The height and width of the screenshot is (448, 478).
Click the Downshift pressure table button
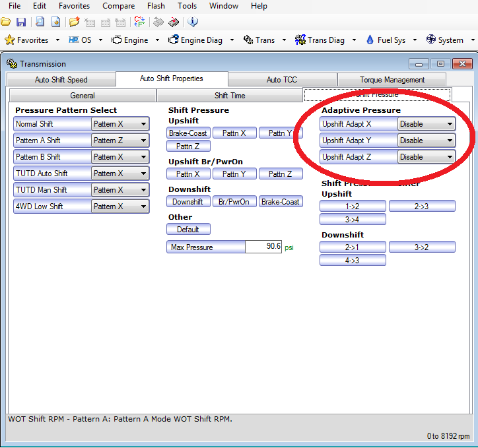click(x=188, y=202)
